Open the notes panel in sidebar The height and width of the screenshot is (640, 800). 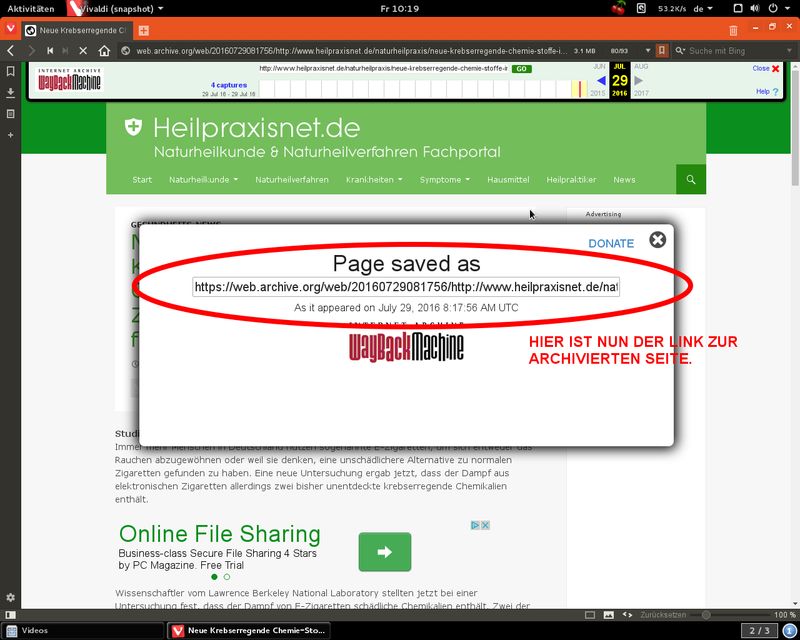click(x=10, y=114)
